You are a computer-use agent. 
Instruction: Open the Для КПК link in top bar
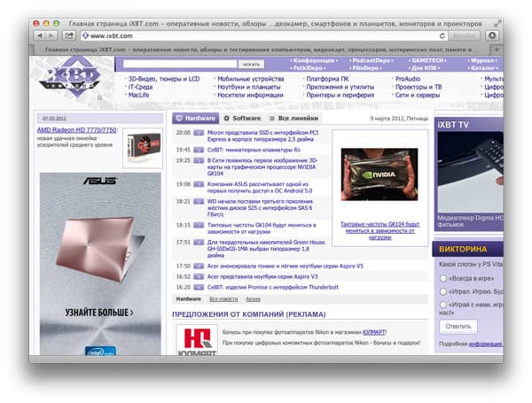click(424, 68)
